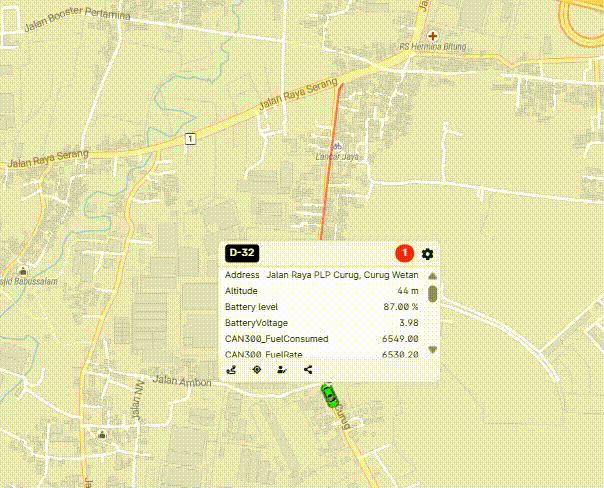604x488 pixels.
Task: Click the Battery level row
Action: pyautogui.click(x=321, y=307)
